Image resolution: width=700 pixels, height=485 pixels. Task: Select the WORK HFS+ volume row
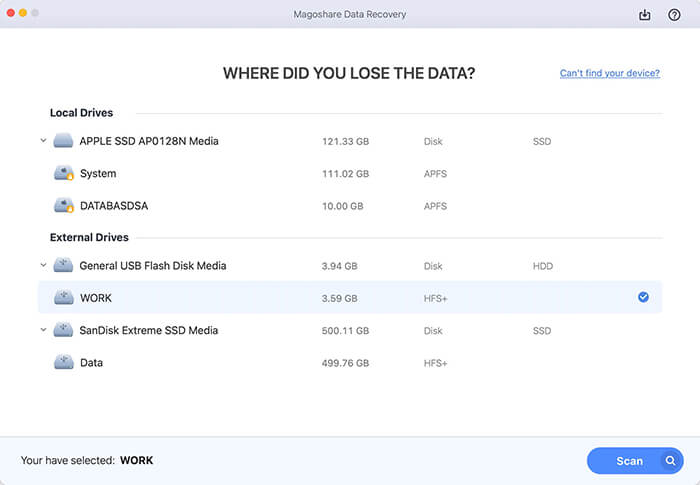point(300,297)
